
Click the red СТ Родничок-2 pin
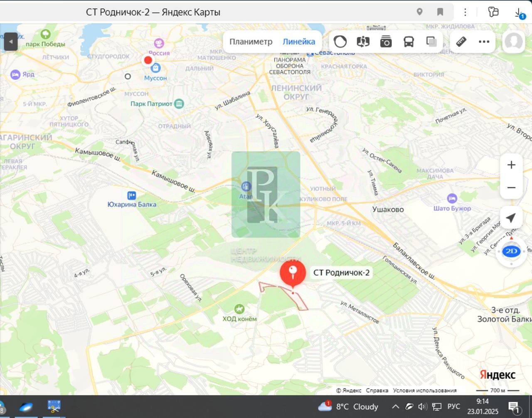(293, 273)
